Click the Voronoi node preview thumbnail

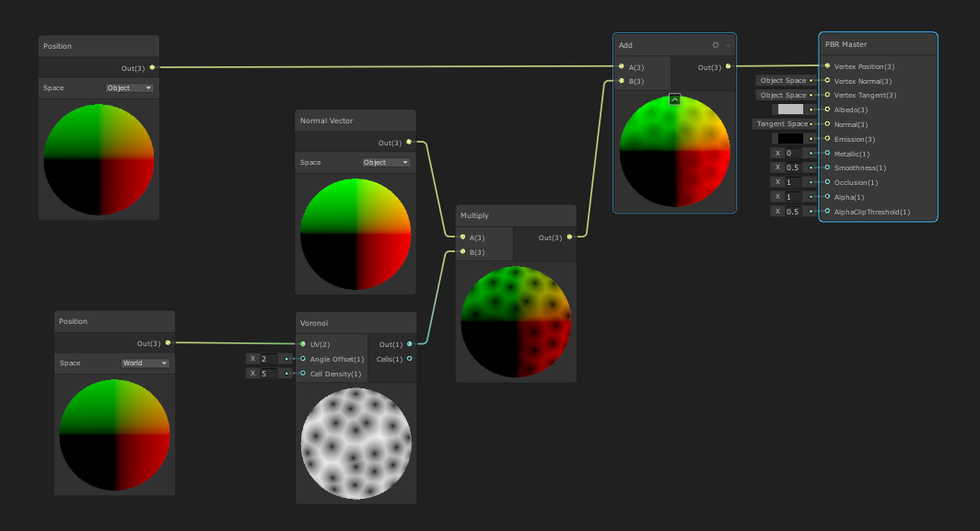(x=356, y=443)
